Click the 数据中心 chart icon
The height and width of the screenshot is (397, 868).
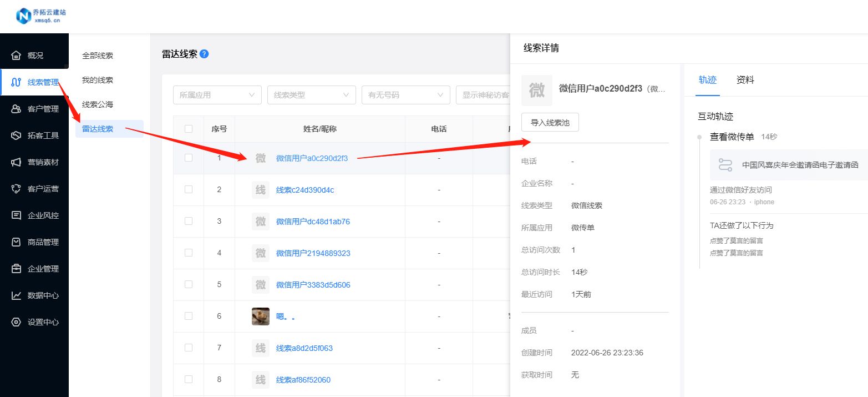[x=17, y=295]
